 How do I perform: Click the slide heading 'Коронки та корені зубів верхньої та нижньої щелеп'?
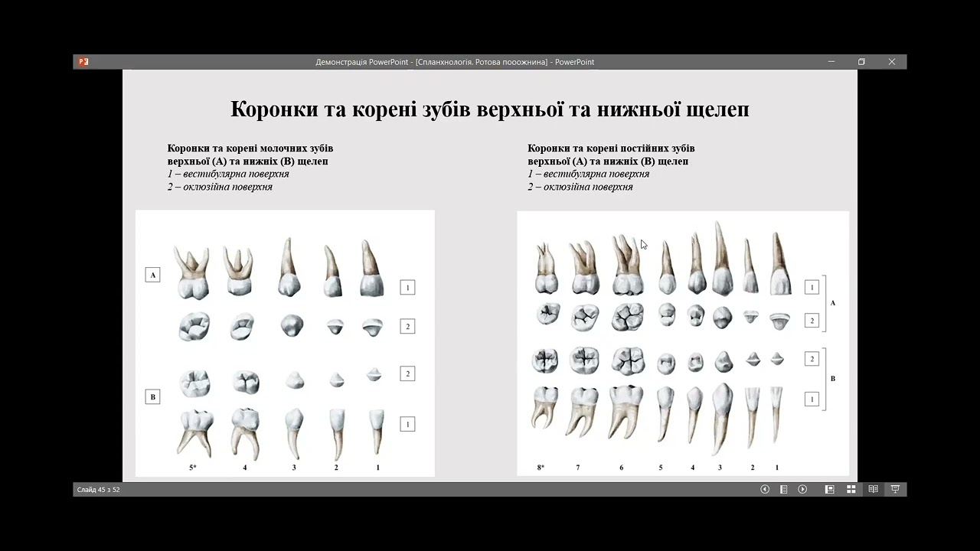490,109
